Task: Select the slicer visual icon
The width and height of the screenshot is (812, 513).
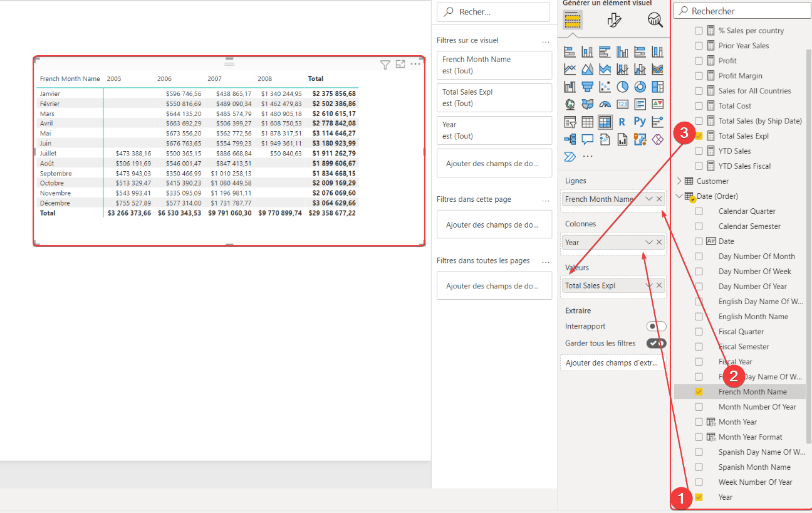Action: click(570, 122)
